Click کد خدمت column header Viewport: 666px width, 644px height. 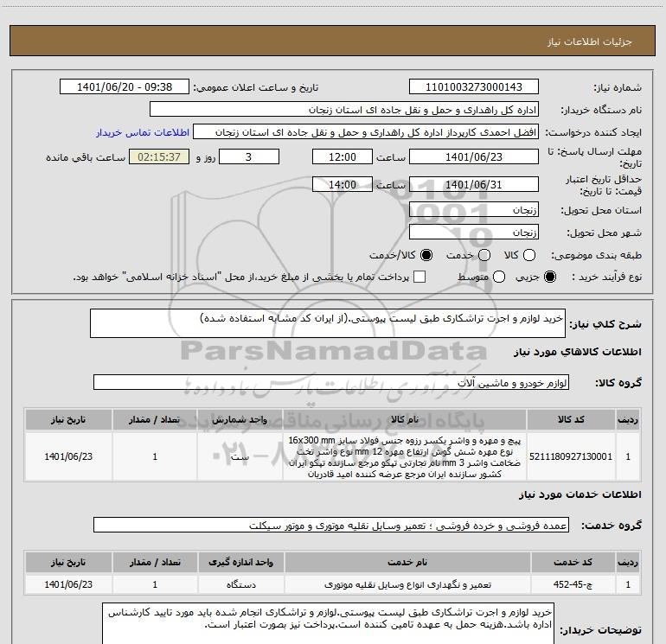[x=573, y=562]
